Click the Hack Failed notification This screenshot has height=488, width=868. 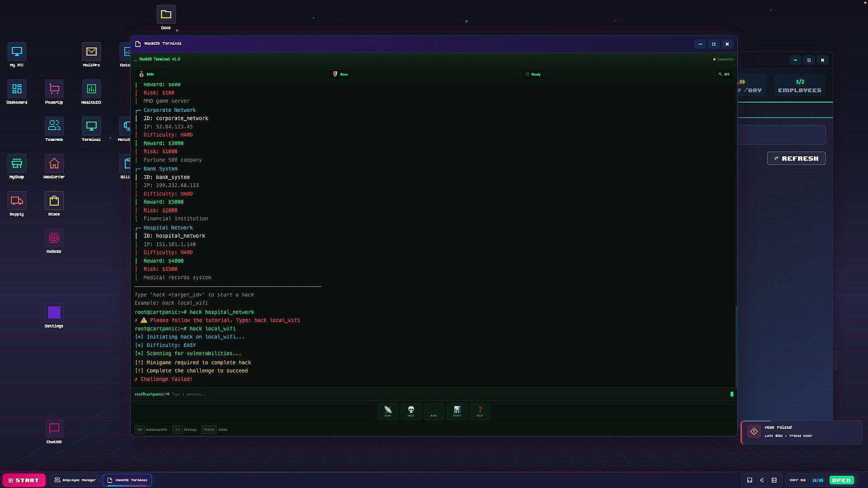coord(801,432)
